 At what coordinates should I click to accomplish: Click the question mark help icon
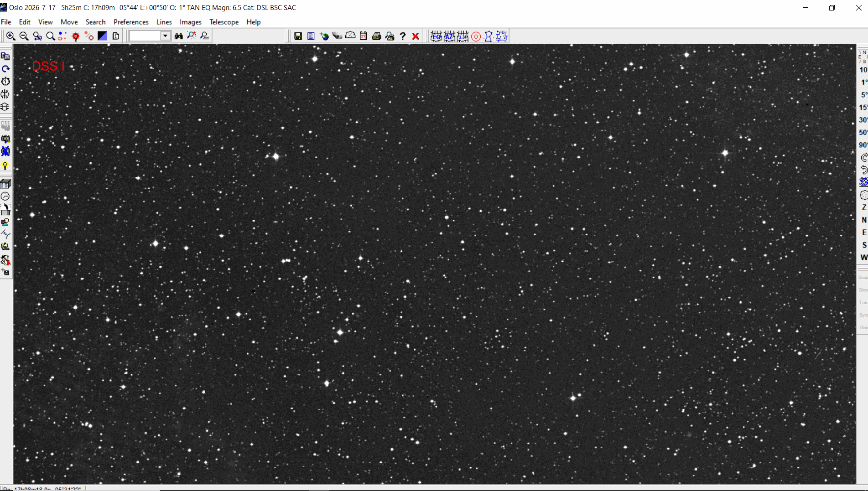pos(403,36)
